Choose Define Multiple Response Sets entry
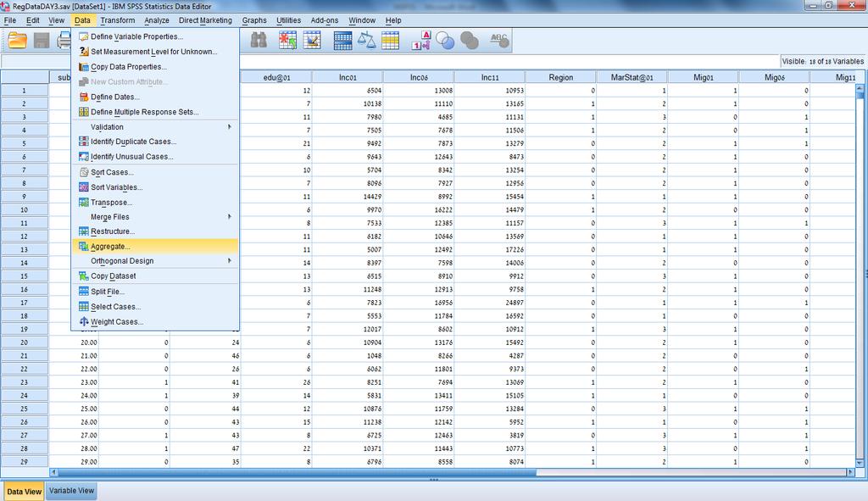 coord(155,112)
